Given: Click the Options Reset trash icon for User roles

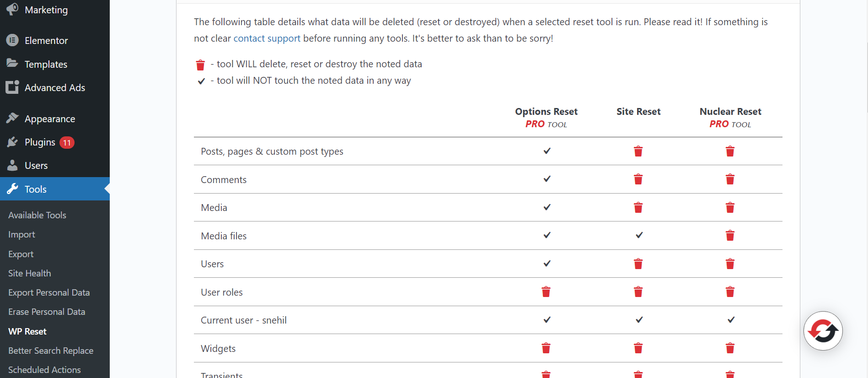Looking at the screenshot, I should pos(546,292).
